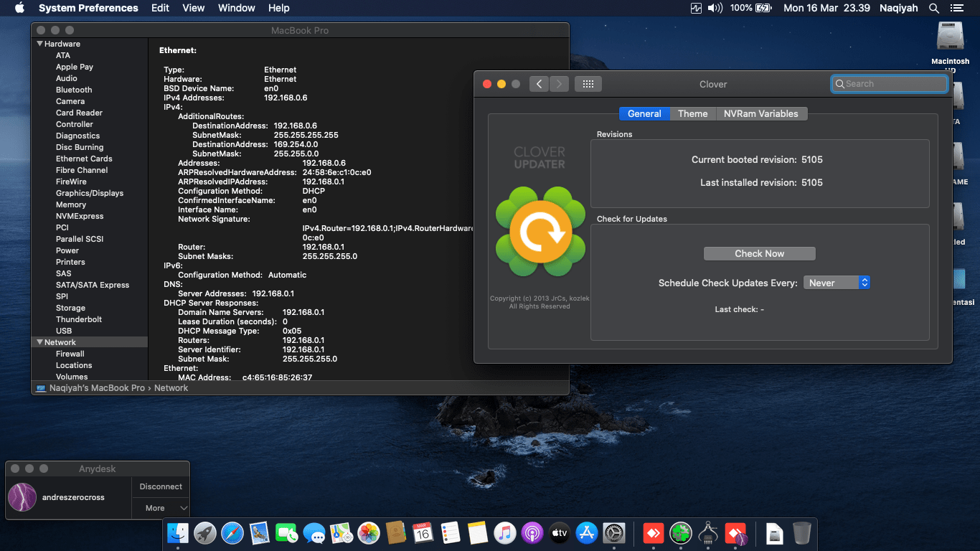Go back in Clover preferences window

click(540, 84)
